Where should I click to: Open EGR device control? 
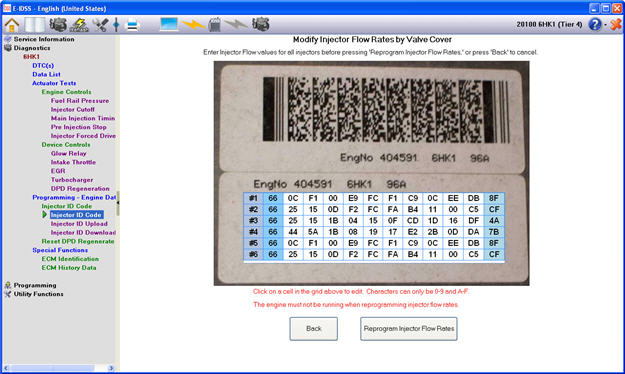tap(58, 171)
